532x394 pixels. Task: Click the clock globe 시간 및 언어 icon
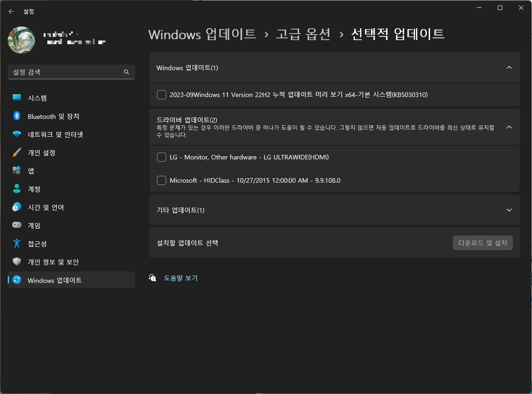click(x=17, y=207)
